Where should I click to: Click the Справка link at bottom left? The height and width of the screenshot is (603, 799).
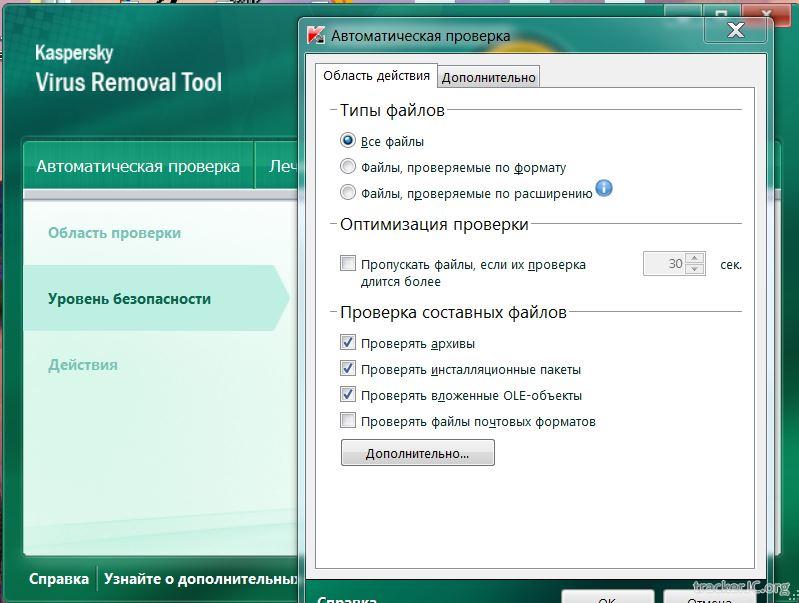click(59, 578)
